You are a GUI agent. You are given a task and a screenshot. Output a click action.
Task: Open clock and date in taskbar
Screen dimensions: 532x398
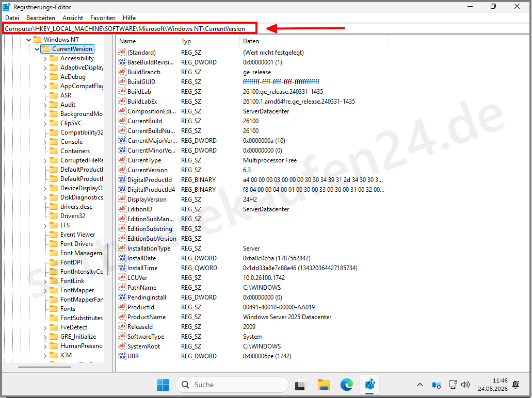click(493, 385)
